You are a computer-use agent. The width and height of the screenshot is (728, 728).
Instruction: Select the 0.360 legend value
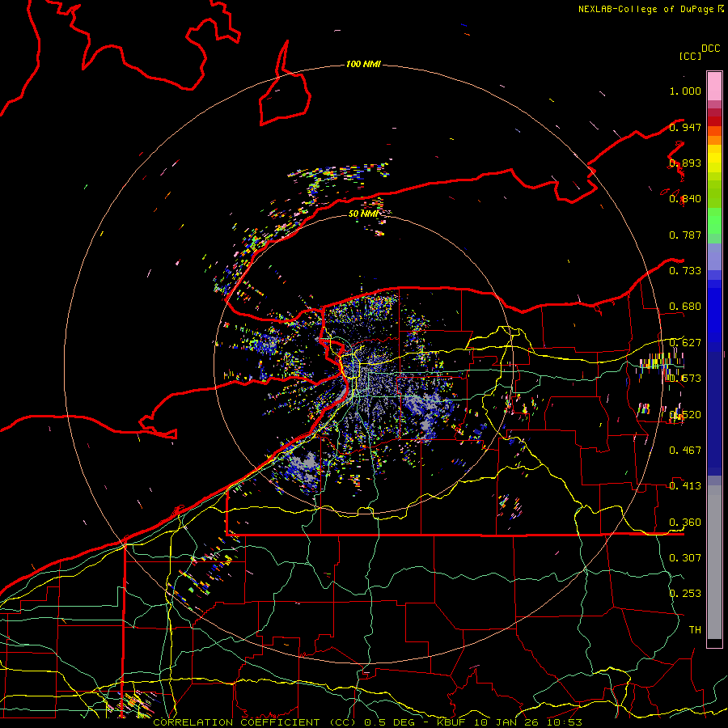685,523
